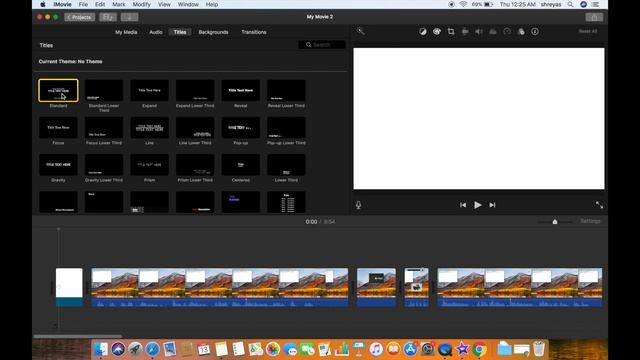Open the Modify menu
Screen dimensions: 640x360
pos(142,4)
